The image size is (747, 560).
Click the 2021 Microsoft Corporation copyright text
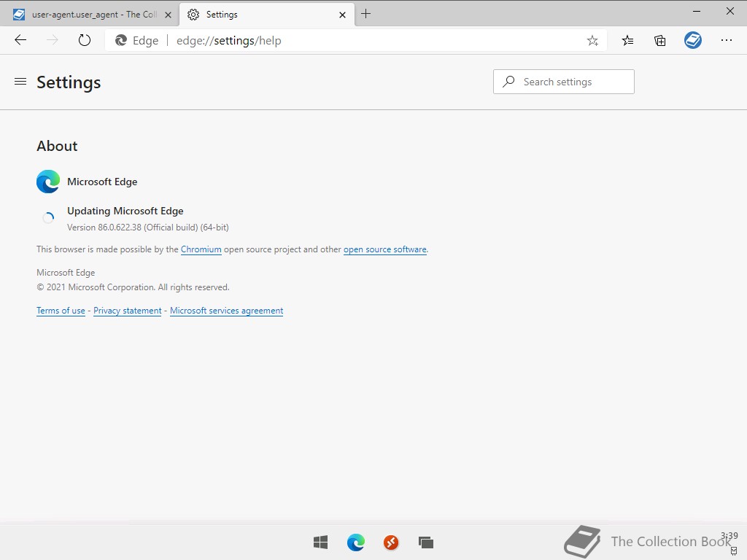coord(133,287)
